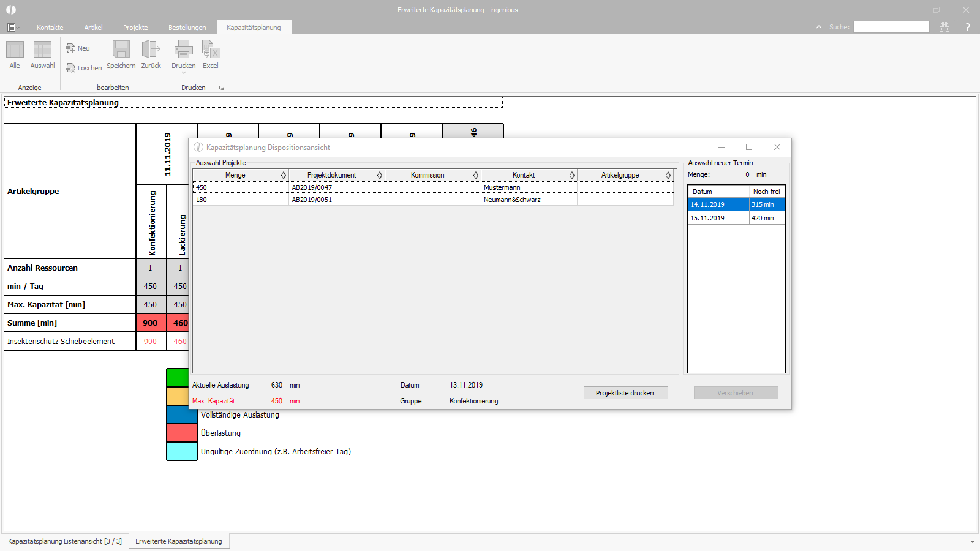Click the Zurück icon
The height and width of the screenshot is (551, 980).
(x=151, y=49)
